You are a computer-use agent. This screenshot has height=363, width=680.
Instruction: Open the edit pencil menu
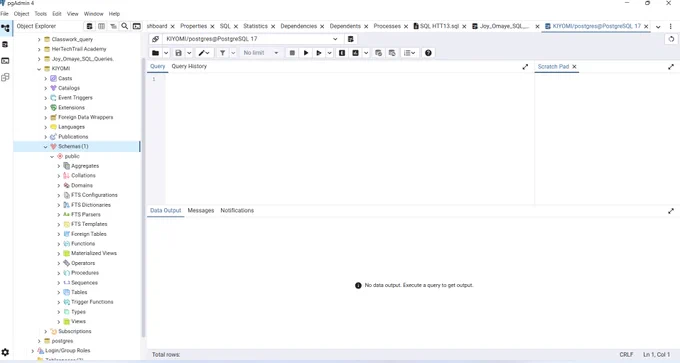pyautogui.click(x=203, y=53)
